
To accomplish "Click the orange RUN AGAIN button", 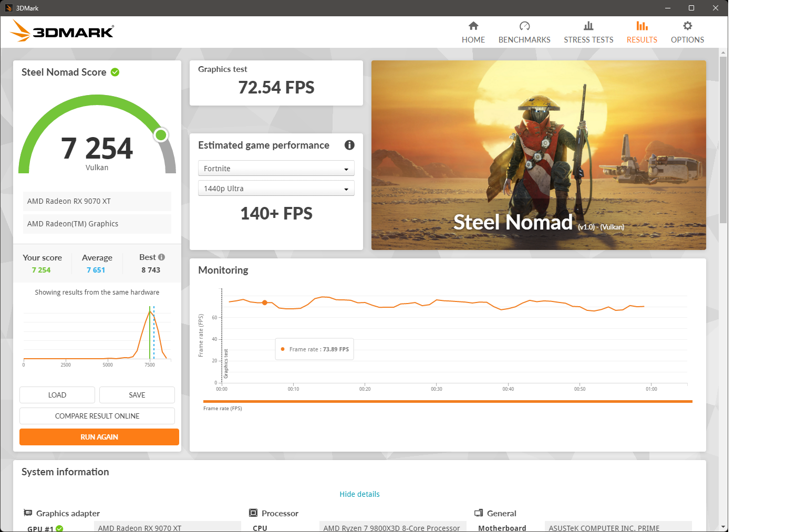I will 99,437.
